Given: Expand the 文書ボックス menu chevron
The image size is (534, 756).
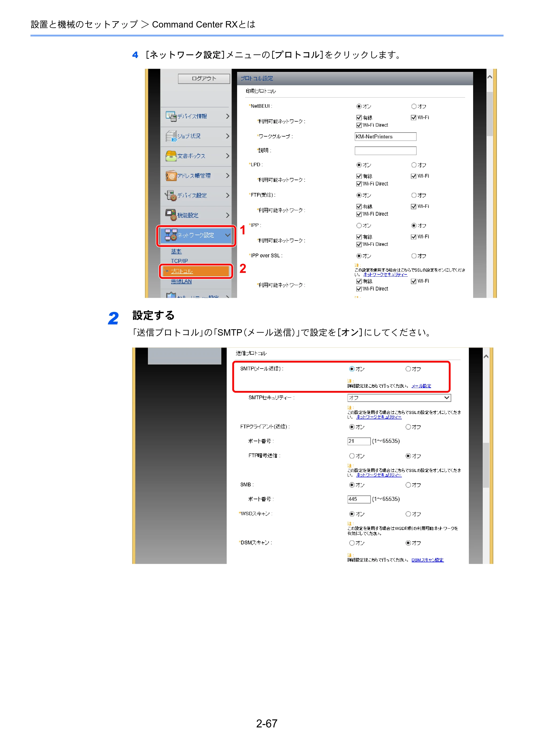Looking at the screenshot, I should tap(227, 156).
